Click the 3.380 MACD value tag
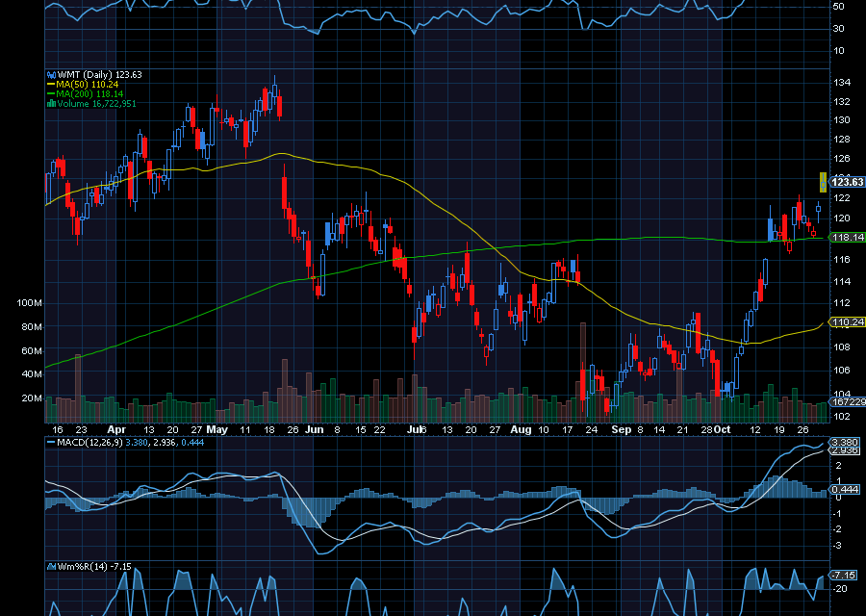 [845, 443]
